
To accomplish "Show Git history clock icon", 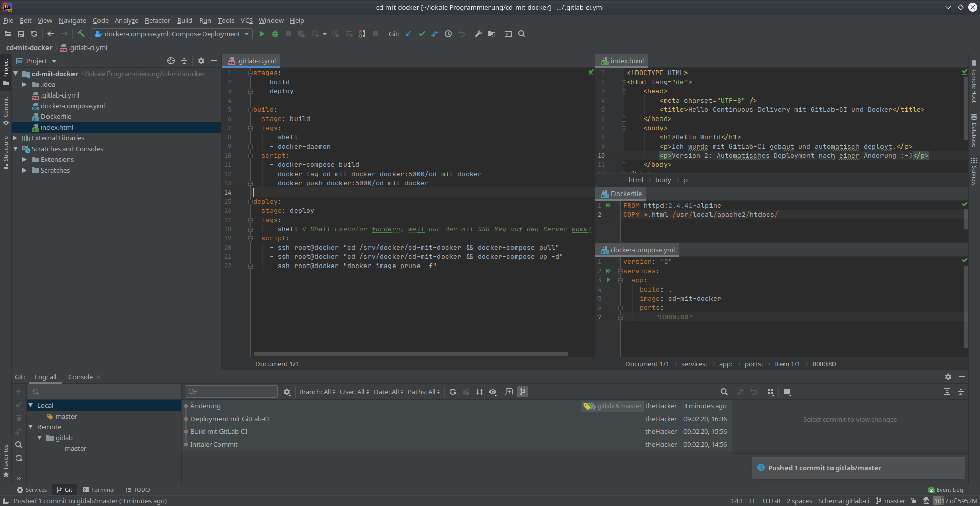I will (448, 34).
